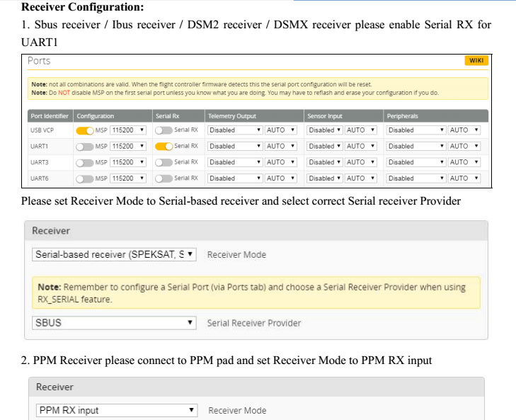Open USB VCP Sensor Input AUTO dropdown
The height and width of the screenshot is (420, 516).
click(x=360, y=130)
